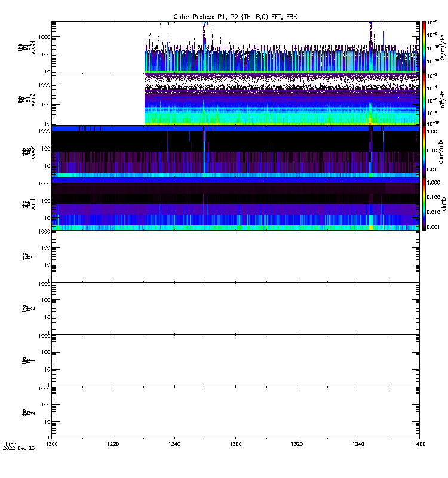The image size is (448, 478).
Task: Click the 1220 time axis label
Action: (113, 444)
